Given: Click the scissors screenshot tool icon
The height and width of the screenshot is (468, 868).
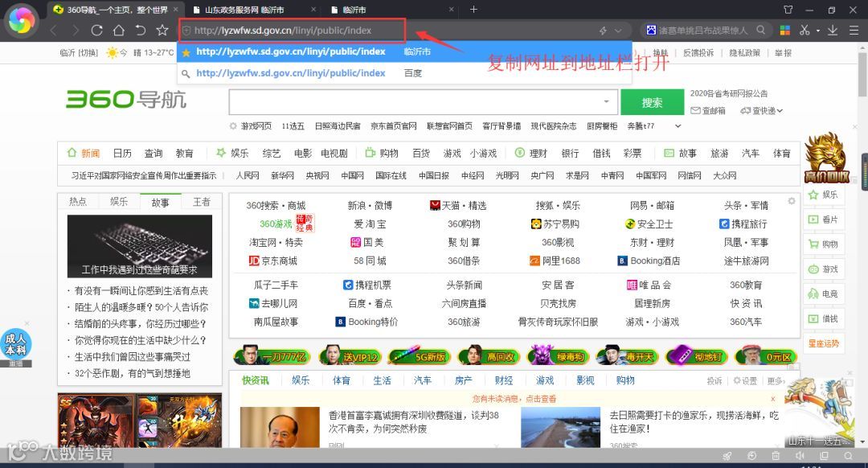Looking at the screenshot, I should [x=805, y=31].
